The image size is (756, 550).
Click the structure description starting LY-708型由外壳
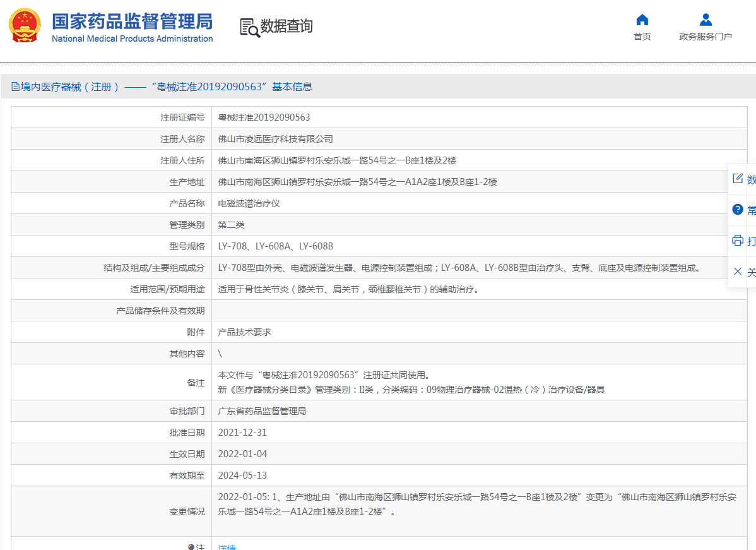tap(461, 268)
